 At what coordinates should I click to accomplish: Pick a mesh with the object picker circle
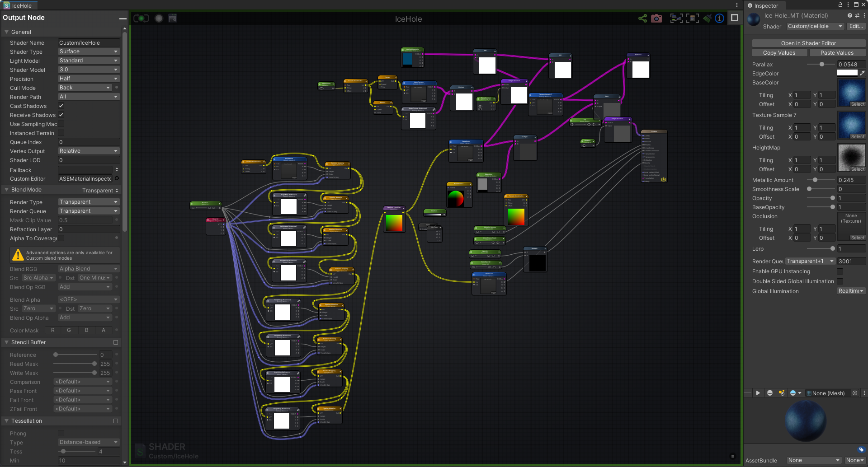(x=855, y=393)
